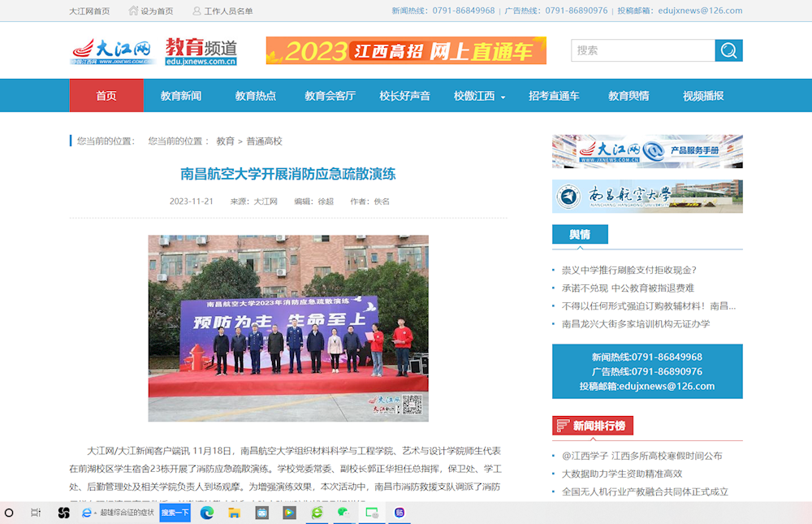Expand the 校傲江西 dropdown menu
This screenshot has height=524, width=812.
(479, 96)
